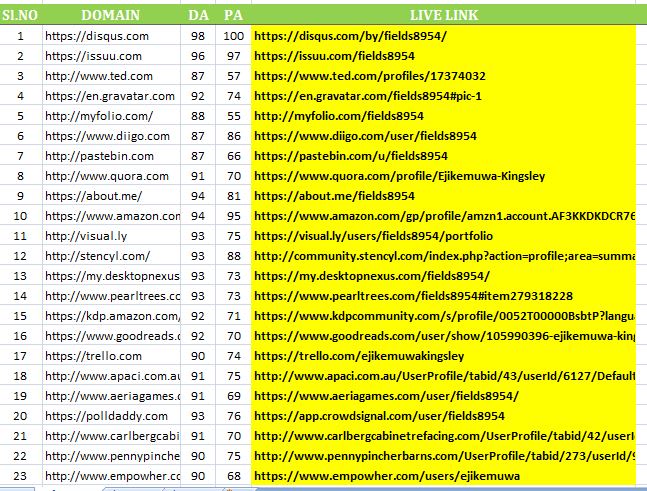Select domain cell http://visual.ly
The height and width of the screenshot is (491, 647).
pos(111,236)
